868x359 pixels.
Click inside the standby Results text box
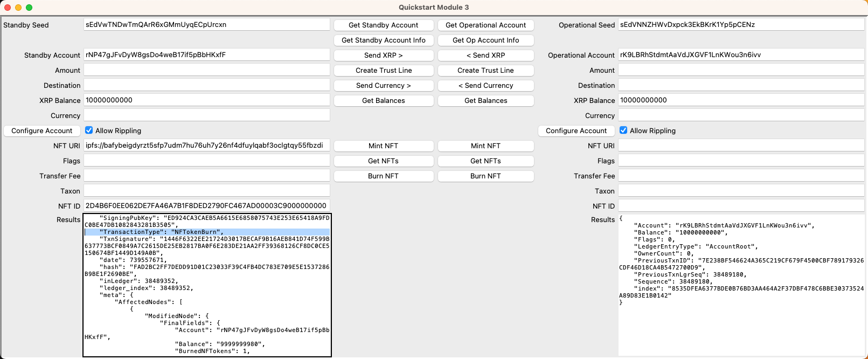point(206,285)
